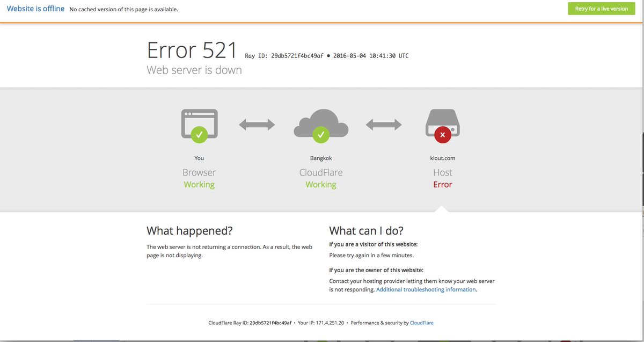
Task: Click the arrow between CloudFlare and Host
Action: (384, 125)
